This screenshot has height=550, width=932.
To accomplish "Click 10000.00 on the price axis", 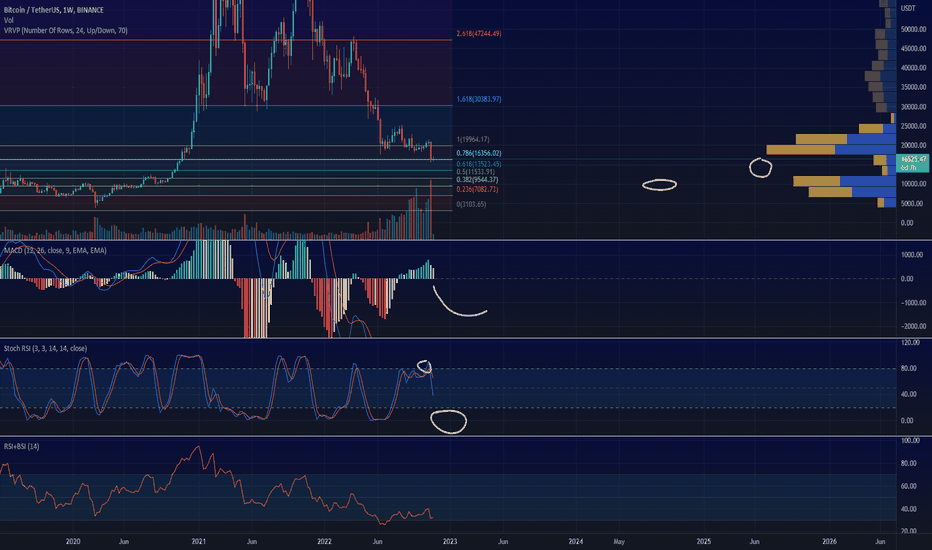I will coord(913,184).
